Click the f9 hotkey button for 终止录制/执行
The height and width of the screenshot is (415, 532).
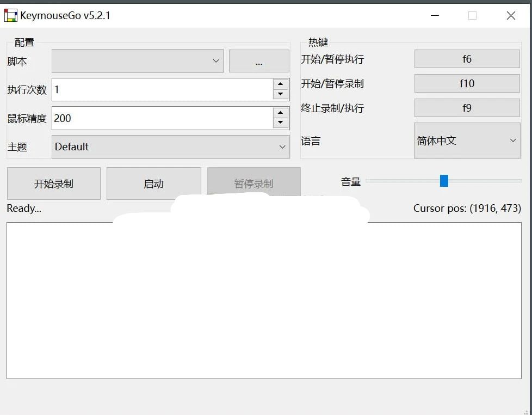[x=467, y=108]
